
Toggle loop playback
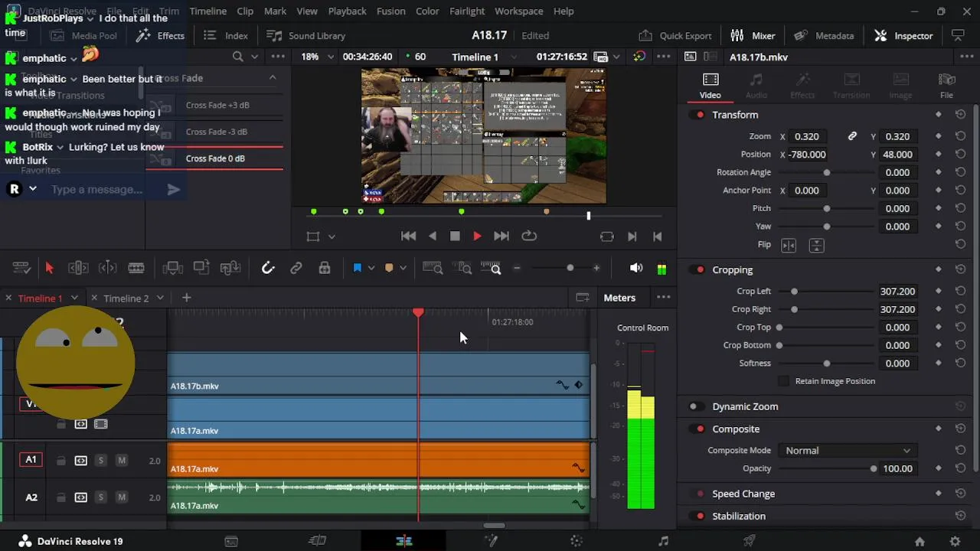point(529,236)
